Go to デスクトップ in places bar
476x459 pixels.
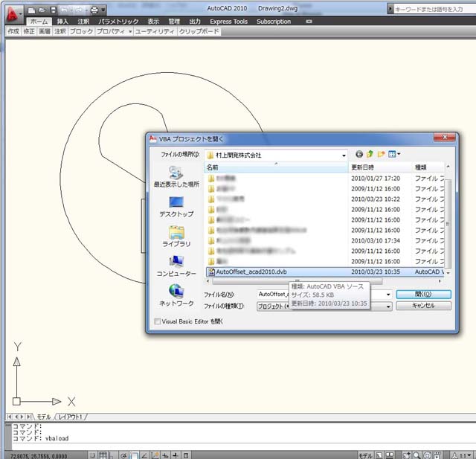[176, 207]
